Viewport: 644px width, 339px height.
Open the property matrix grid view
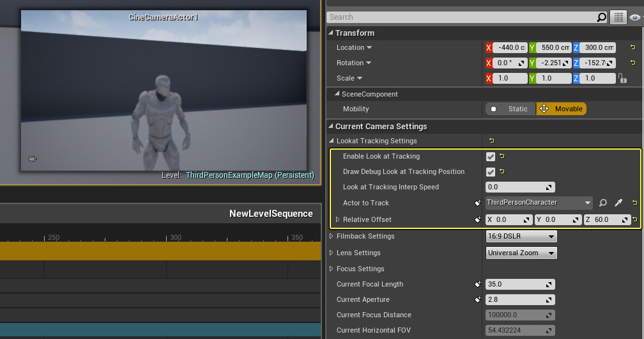coord(618,17)
